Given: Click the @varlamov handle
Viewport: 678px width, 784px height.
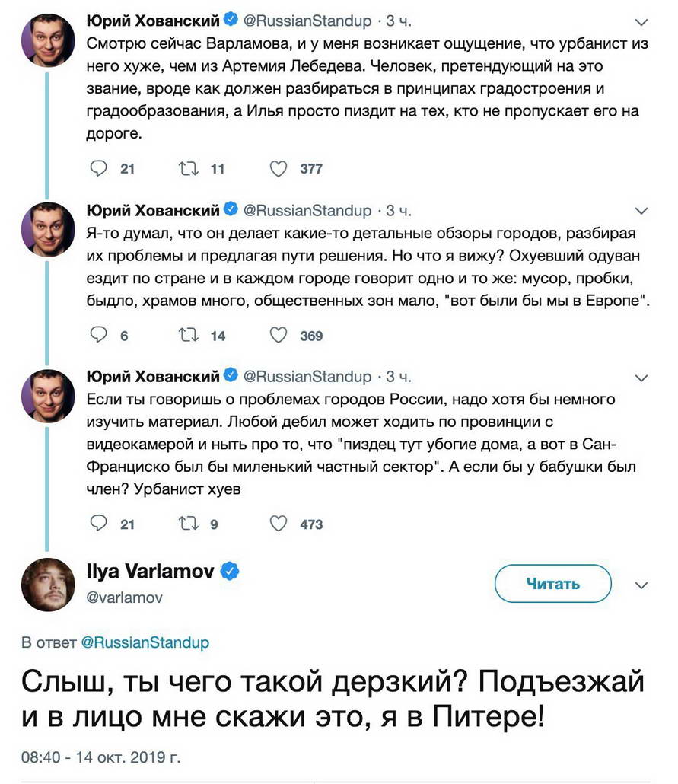Looking at the screenshot, I should coord(125,598).
